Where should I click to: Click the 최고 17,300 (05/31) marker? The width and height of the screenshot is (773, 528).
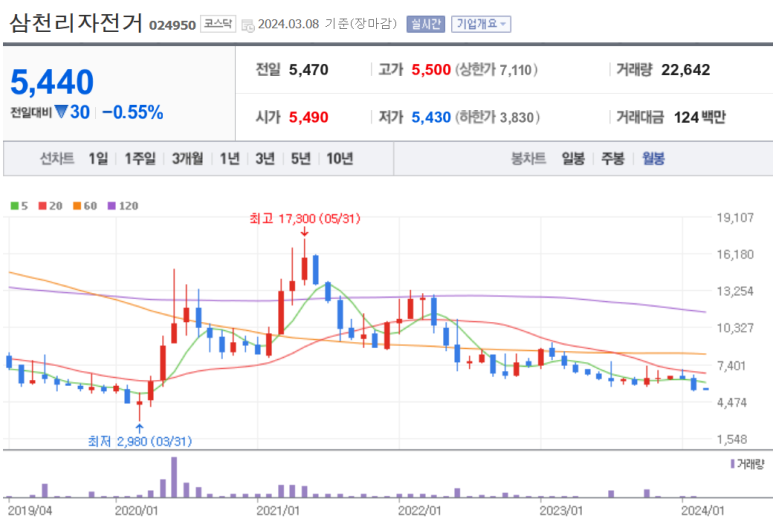pyautogui.click(x=305, y=218)
